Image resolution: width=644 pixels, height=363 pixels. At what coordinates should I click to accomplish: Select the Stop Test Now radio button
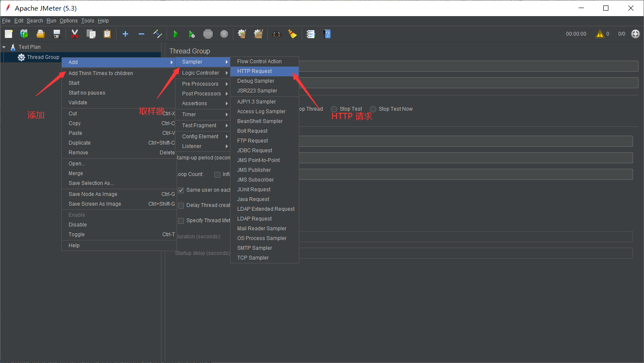(x=373, y=109)
